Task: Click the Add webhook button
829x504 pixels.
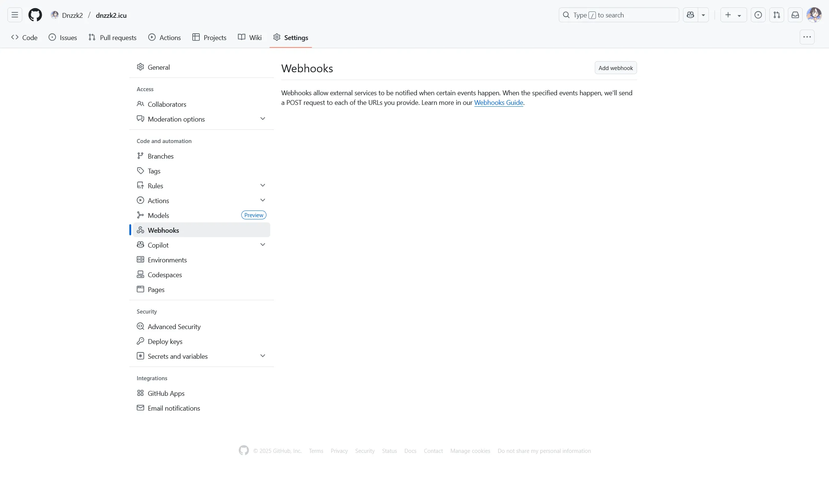Action: [x=615, y=68]
